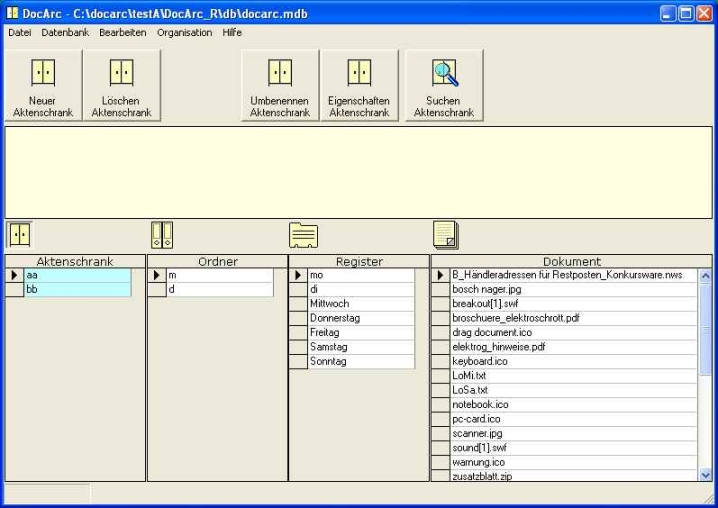Open the Datei menu
The image size is (718, 508).
[x=20, y=32]
